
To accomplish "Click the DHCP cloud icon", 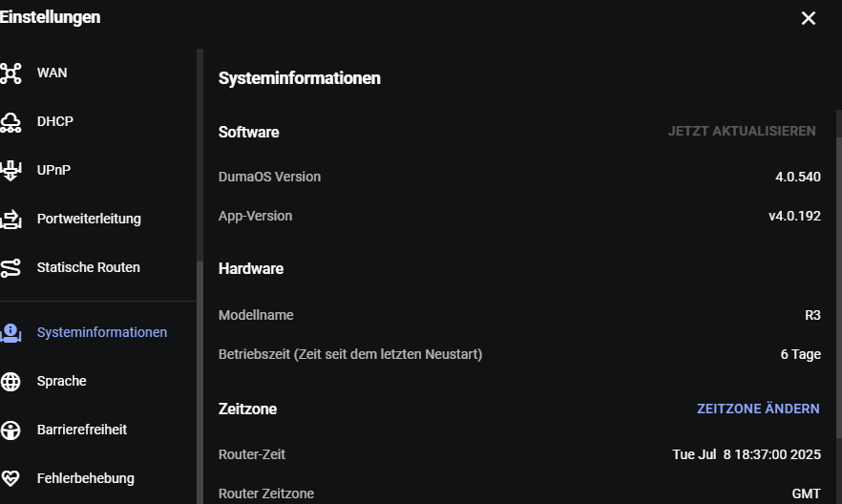I will tap(11, 122).
